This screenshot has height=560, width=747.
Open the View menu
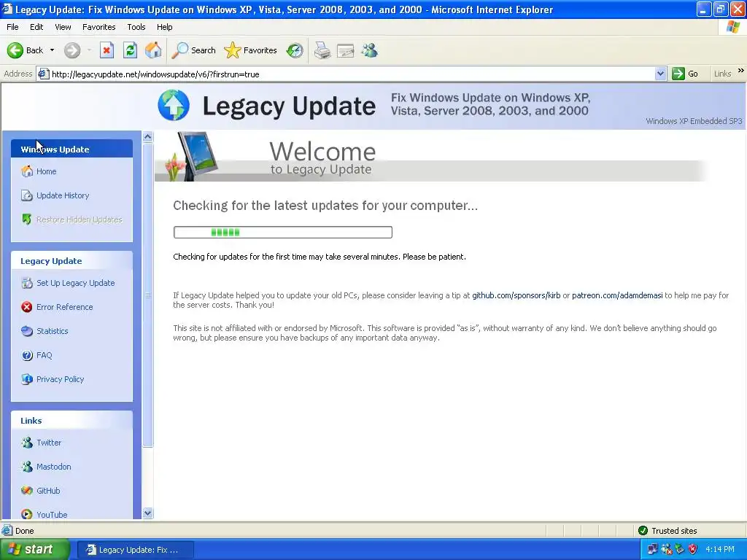tap(63, 27)
